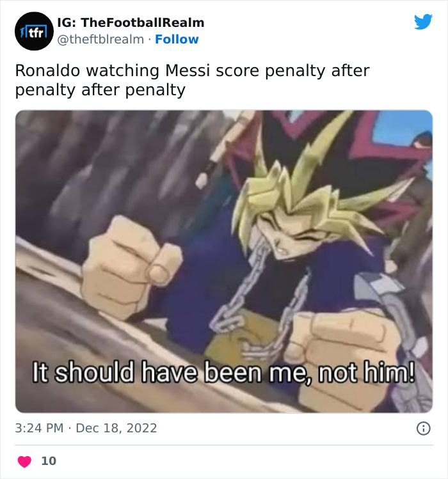
Task: Click the Dec 18, 2022 date
Action: [116, 428]
